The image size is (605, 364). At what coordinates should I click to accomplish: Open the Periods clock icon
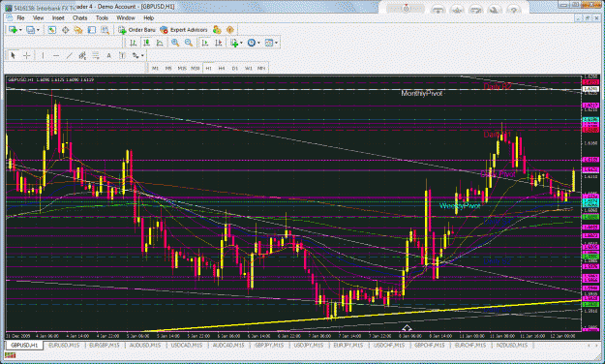click(x=251, y=43)
